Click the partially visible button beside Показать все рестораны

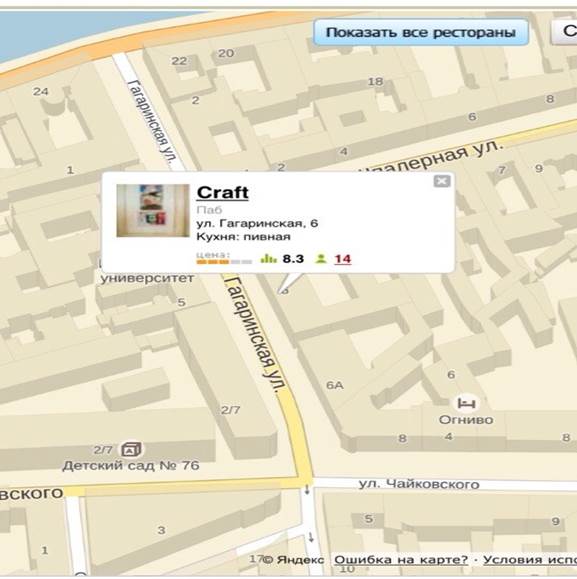pos(564,32)
